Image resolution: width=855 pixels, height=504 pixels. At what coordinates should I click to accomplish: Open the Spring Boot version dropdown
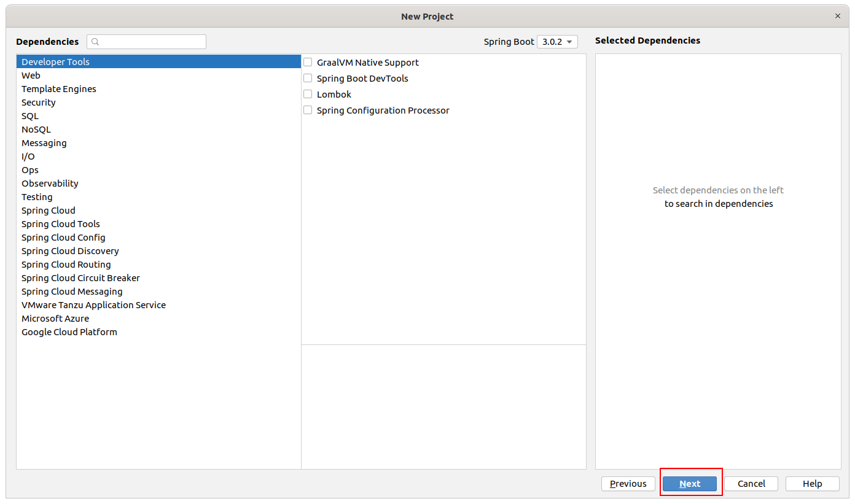[x=557, y=42]
